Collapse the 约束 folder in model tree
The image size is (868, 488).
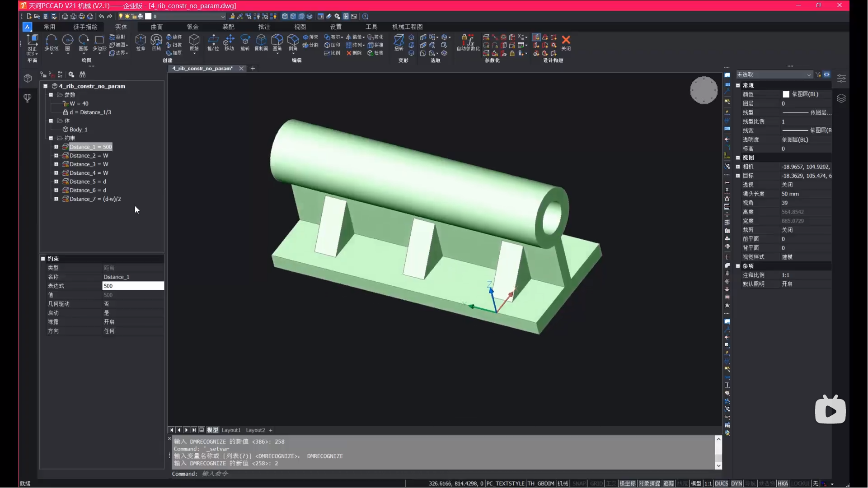[x=51, y=138]
